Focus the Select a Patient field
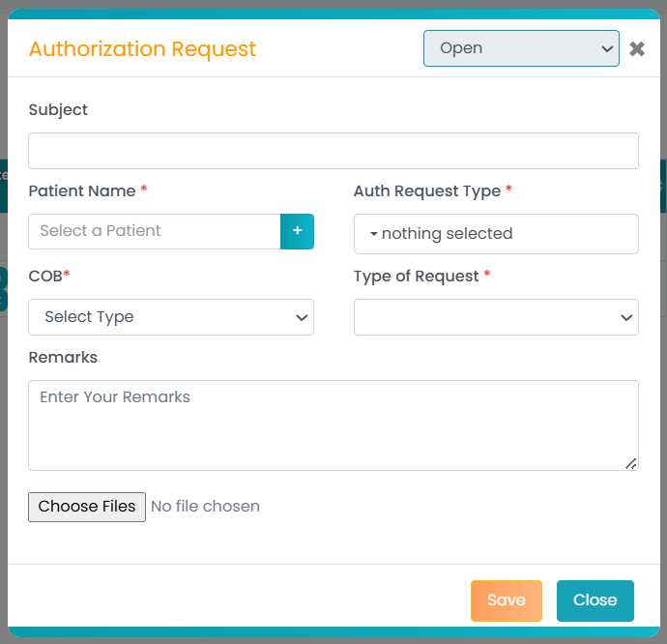The width and height of the screenshot is (667, 644). pos(155,231)
